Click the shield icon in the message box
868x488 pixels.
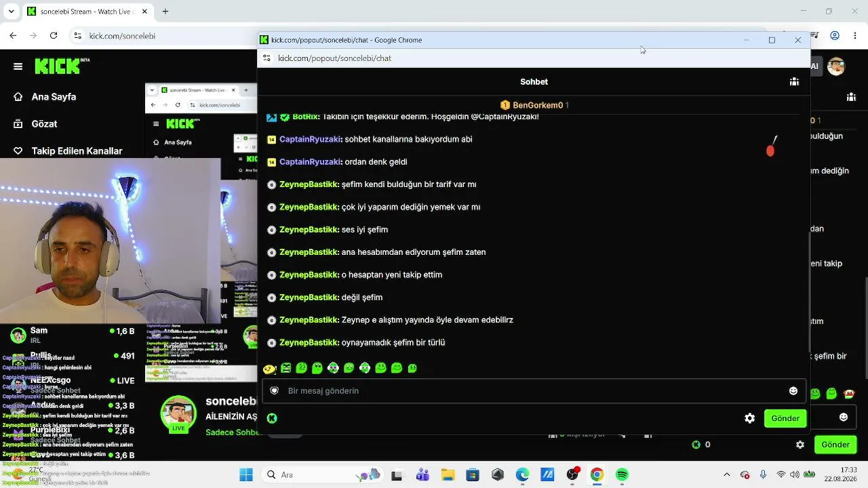point(275,390)
